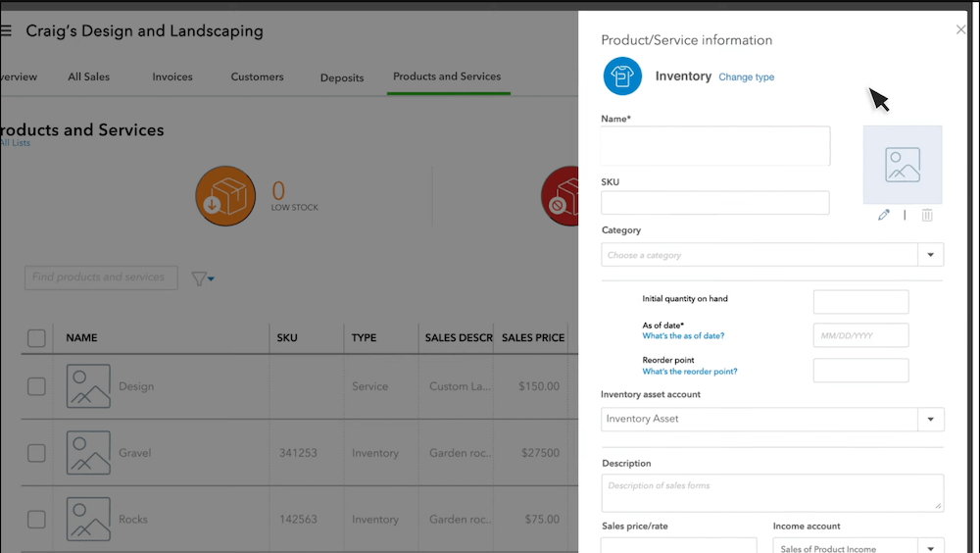The width and height of the screenshot is (980, 553).
Task: Click the All Lists link
Action: [x=15, y=142]
